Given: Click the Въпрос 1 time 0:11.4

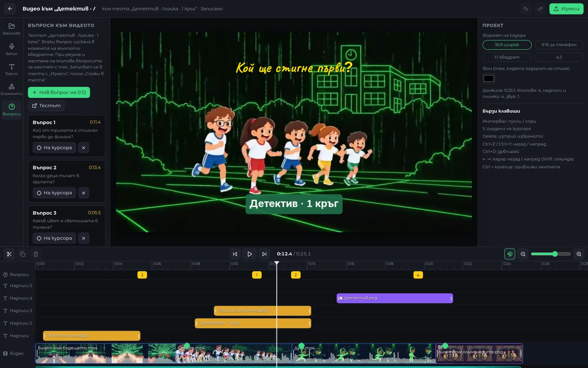Looking at the screenshot, I should click(x=95, y=122).
